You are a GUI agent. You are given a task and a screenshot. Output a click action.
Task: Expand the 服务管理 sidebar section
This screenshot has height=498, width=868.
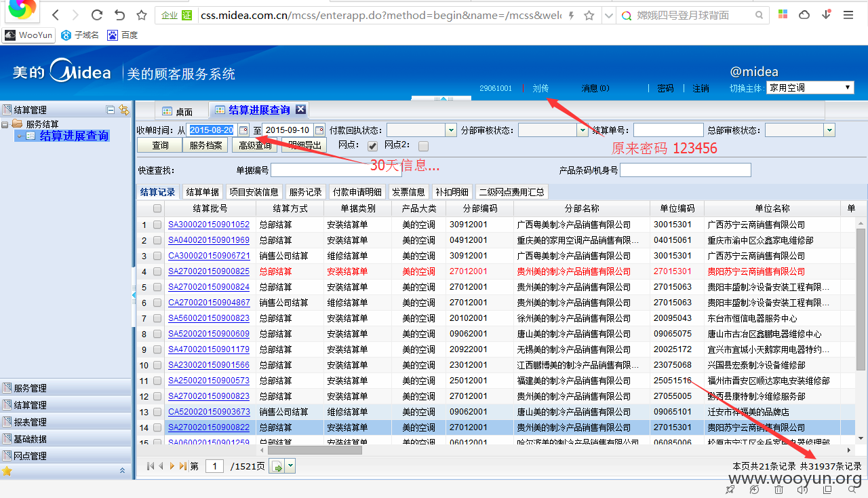point(66,388)
